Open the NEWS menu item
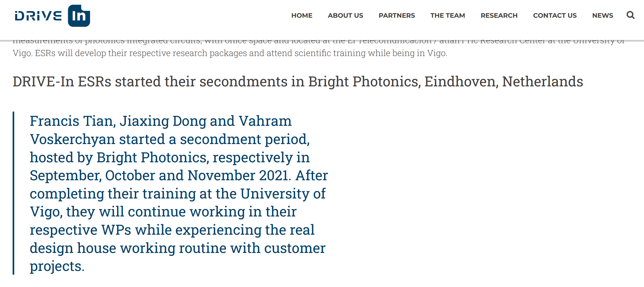644x287 pixels. [602, 16]
